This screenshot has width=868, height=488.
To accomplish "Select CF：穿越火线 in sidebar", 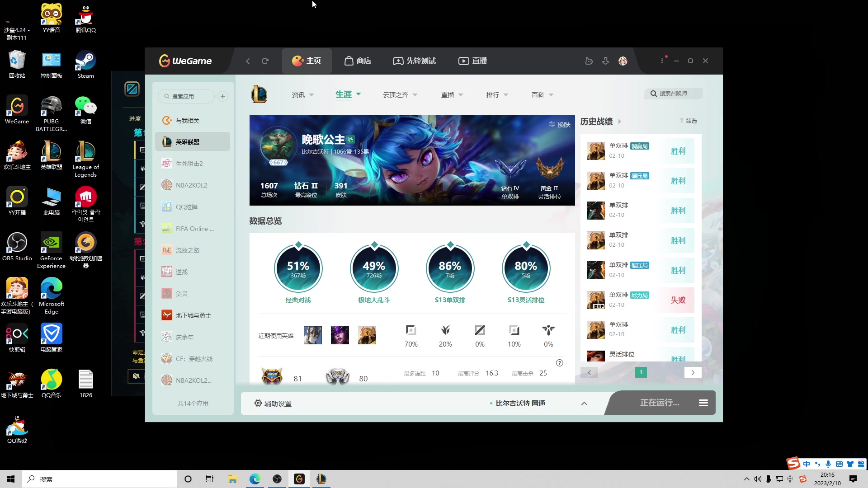I will click(193, 359).
